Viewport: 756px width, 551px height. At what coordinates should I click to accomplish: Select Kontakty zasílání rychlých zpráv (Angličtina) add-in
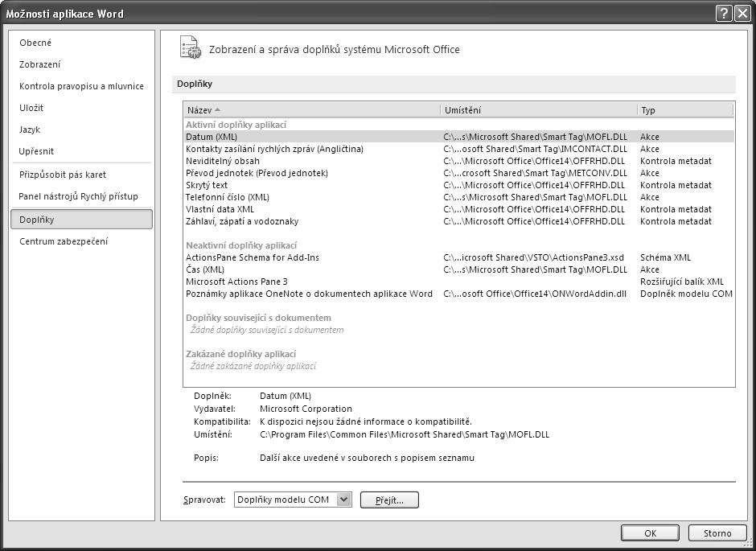459,149
